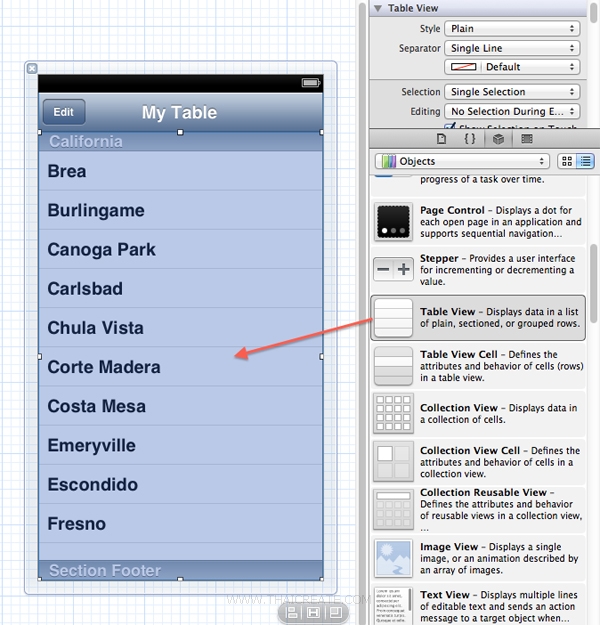Screen dimensions: 600x625
Task: Click the Page Control description text
Action: point(500,222)
